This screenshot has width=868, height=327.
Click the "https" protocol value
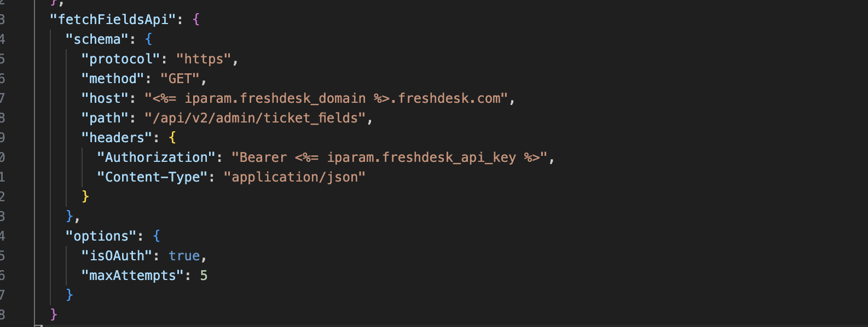tap(204, 59)
